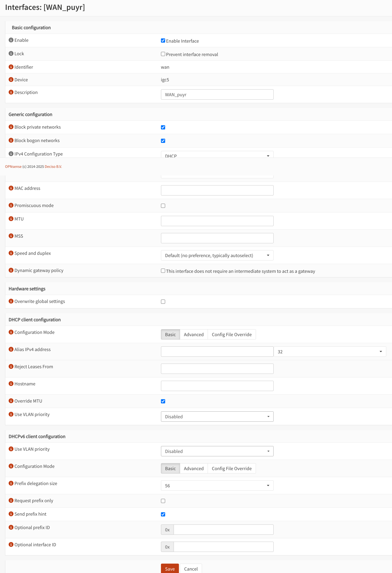Open Prefix delegation size dropdown
Image resolution: width=392 pixels, height=573 pixels.
(x=217, y=486)
